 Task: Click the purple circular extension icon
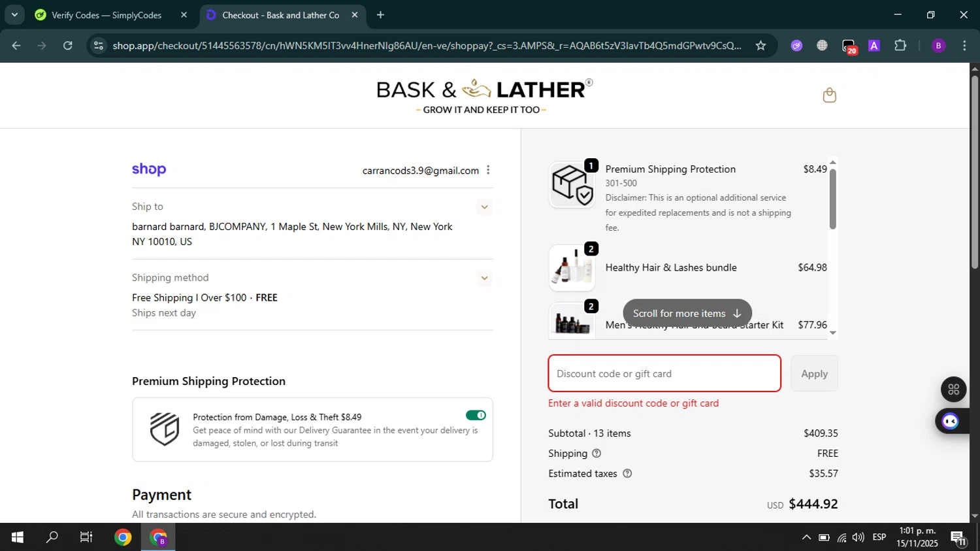coord(796,45)
